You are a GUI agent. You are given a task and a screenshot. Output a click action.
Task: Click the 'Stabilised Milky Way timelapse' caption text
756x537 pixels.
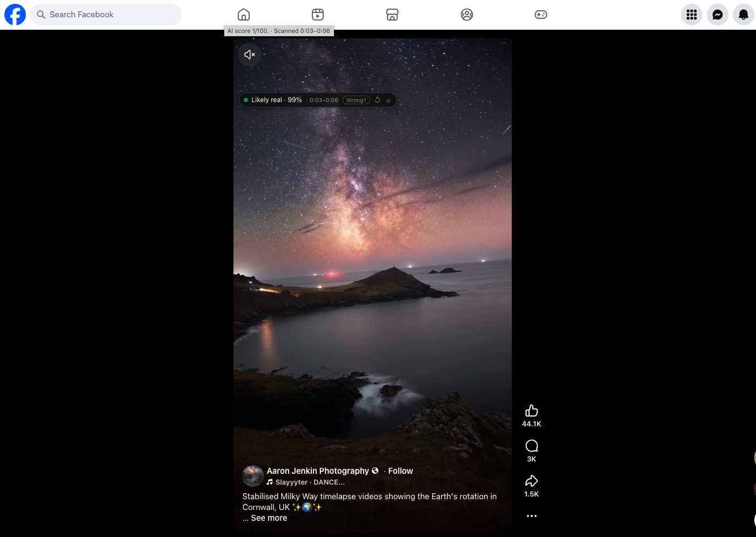tap(370, 502)
